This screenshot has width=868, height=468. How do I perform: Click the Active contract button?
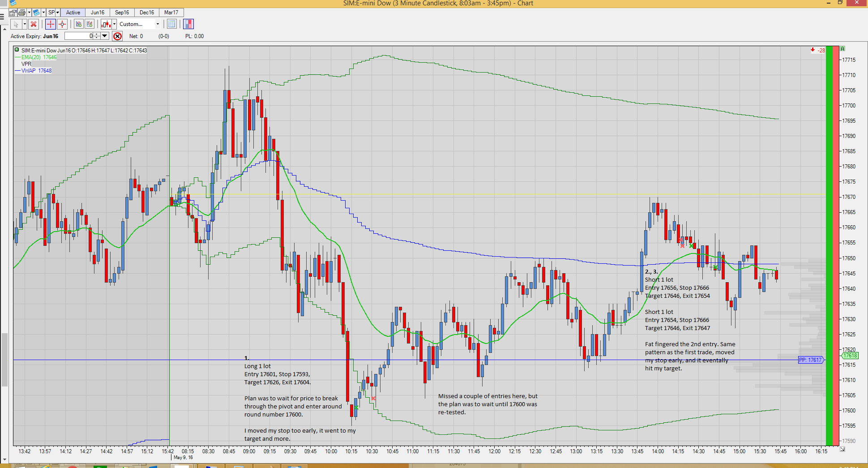pos(73,13)
